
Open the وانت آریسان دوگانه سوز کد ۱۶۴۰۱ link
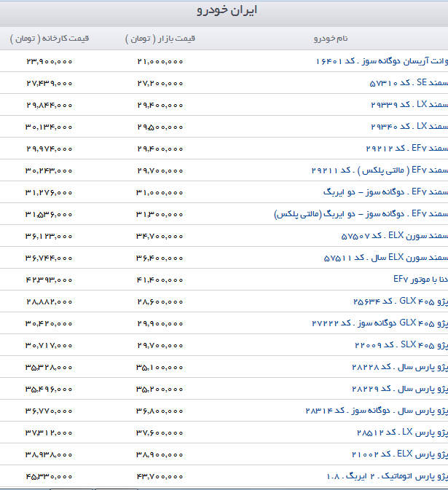click(382, 61)
